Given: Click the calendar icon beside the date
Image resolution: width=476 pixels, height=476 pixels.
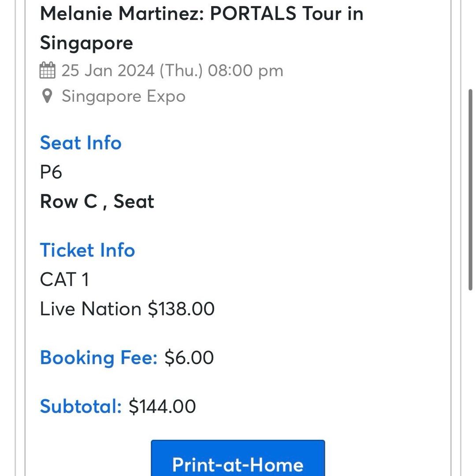Looking at the screenshot, I should pos(48,71).
